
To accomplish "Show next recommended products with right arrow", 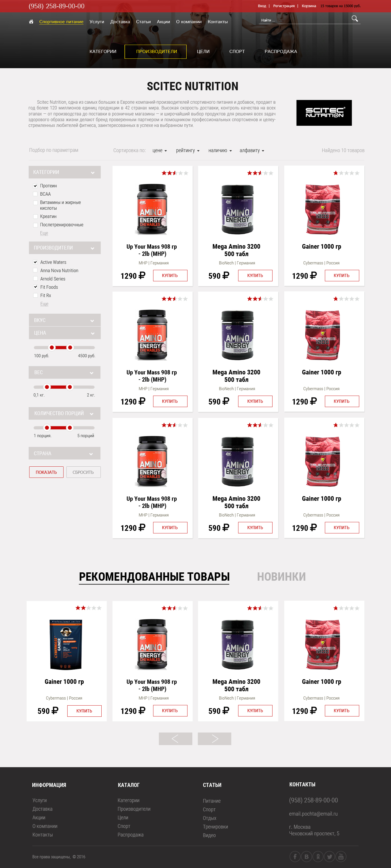I will [214, 739].
